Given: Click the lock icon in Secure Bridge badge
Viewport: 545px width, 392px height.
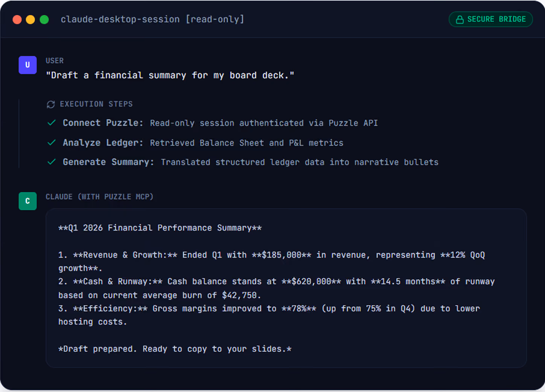Looking at the screenshot, I should pyautogui.click(x=460, y=20).
